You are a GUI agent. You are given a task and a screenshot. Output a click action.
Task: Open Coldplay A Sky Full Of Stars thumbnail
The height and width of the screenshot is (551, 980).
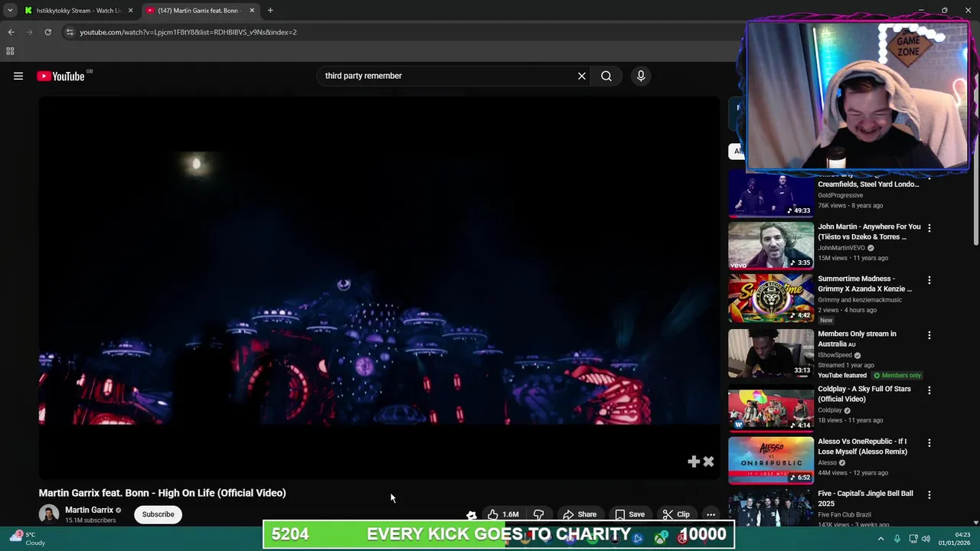click(x=771, y=408)
